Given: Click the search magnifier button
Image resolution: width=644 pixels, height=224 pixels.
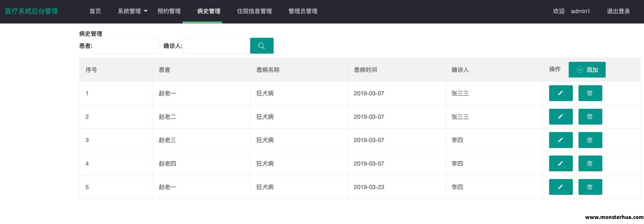Looking at the screenshot, I should (x=262, y=46).
